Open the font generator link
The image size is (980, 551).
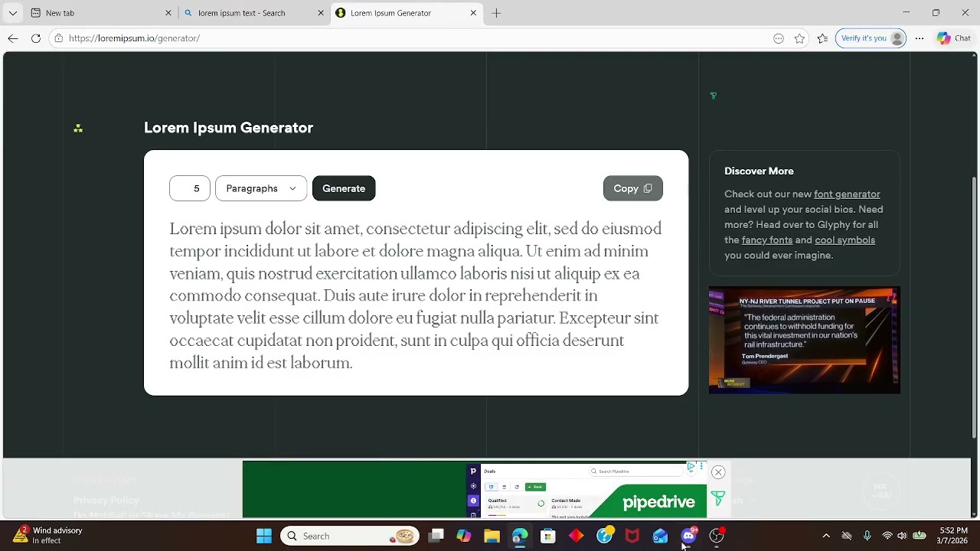tap(847, 194)
